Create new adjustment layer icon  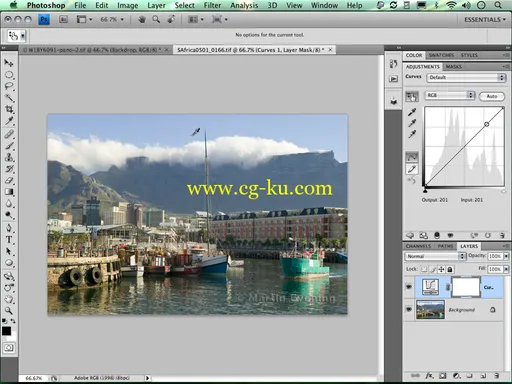point(456,376)
